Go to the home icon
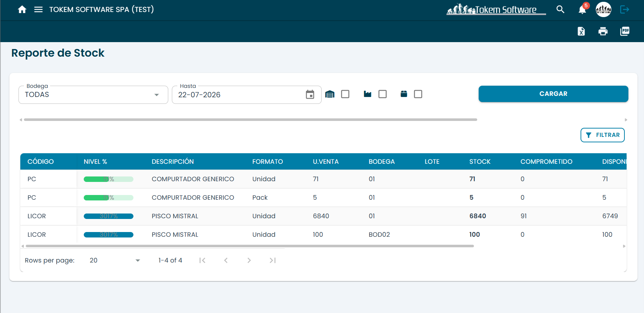This screenshot has width=644, height=313. pyautogui.click(x=22, y=9)
